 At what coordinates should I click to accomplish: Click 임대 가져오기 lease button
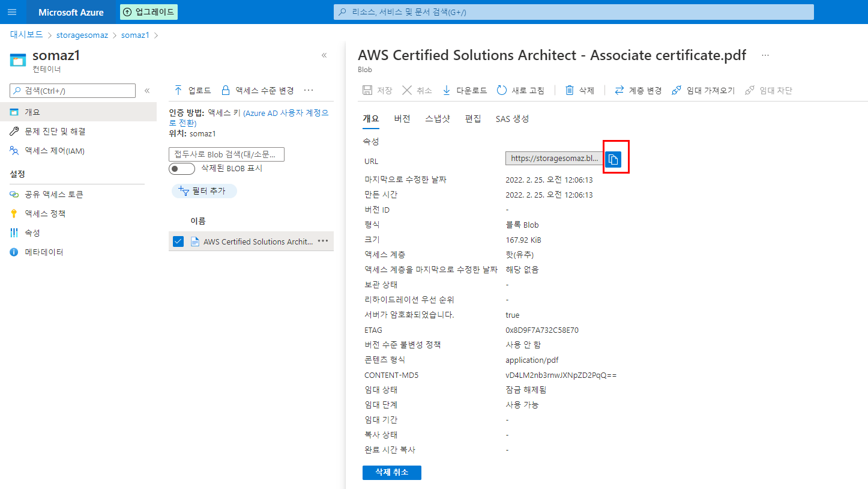(x=703, y=91)
